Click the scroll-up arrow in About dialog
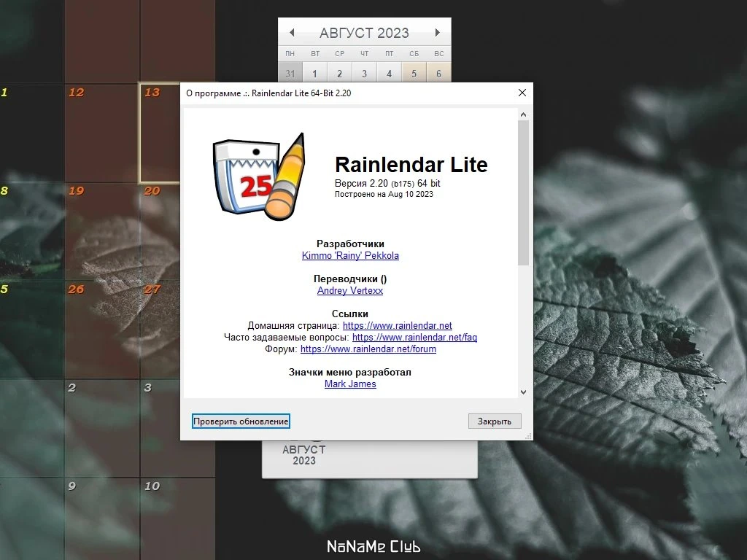 point(523,114)
